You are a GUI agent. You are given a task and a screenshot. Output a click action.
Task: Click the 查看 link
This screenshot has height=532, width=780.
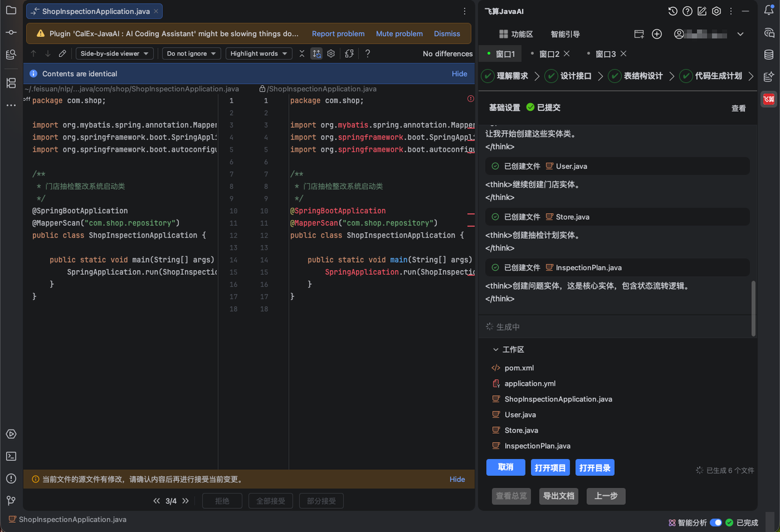pos(739,108)
